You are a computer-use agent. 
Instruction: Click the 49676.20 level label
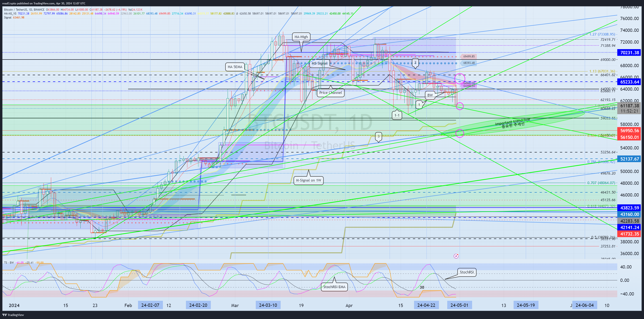tap(608, 173)
